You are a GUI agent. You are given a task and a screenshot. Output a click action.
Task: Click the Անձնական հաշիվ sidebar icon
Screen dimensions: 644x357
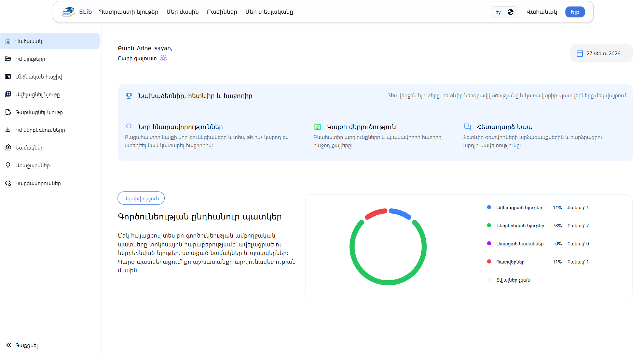coord(8,77)
